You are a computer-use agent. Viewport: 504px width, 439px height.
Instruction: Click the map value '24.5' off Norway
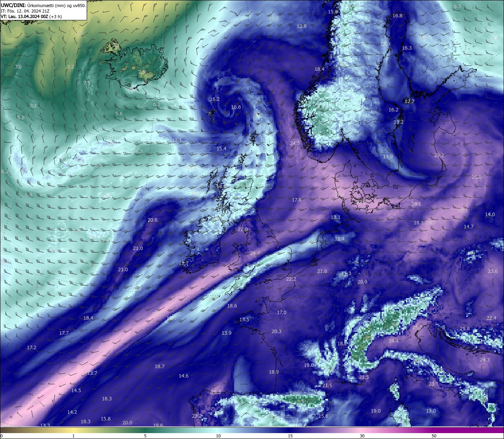tap(295, 143)
